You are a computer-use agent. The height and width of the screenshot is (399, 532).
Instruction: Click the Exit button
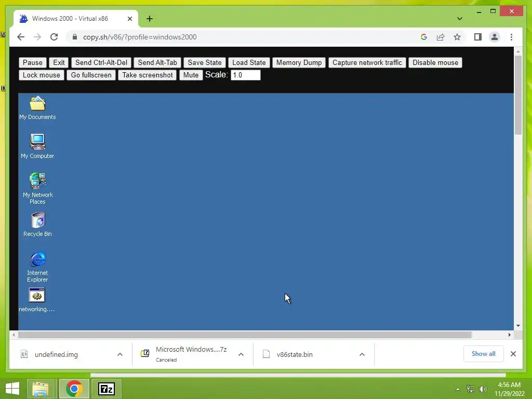pos(59,62)
